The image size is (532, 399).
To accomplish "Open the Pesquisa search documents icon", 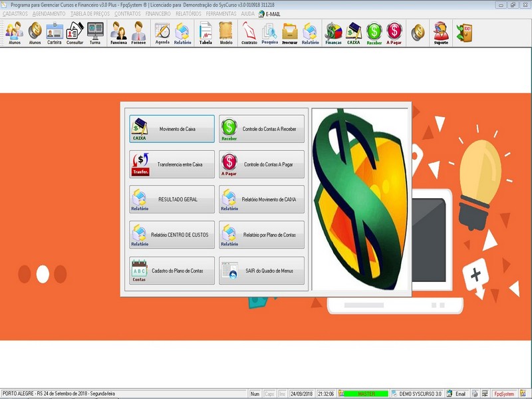I will coord(270,33).
